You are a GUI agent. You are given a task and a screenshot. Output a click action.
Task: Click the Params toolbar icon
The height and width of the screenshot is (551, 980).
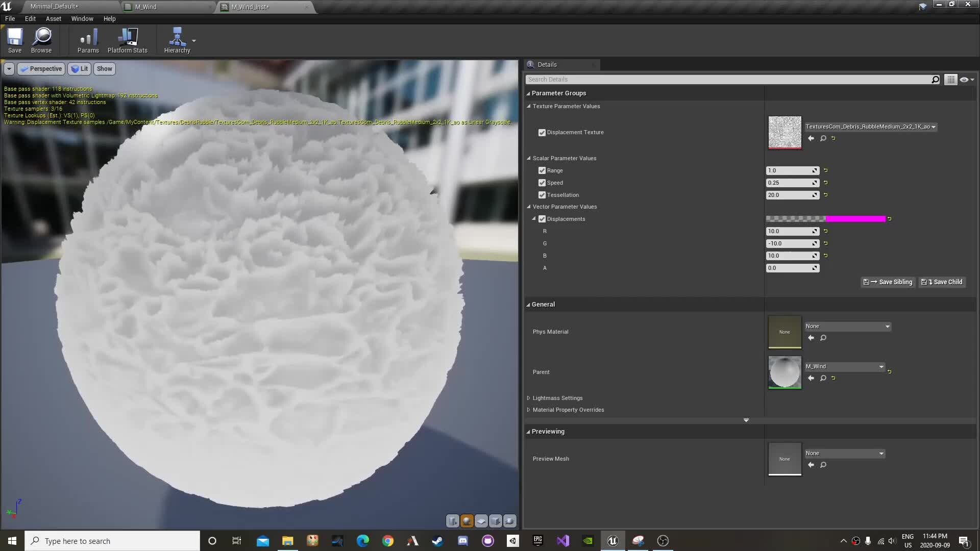[87, 40]
